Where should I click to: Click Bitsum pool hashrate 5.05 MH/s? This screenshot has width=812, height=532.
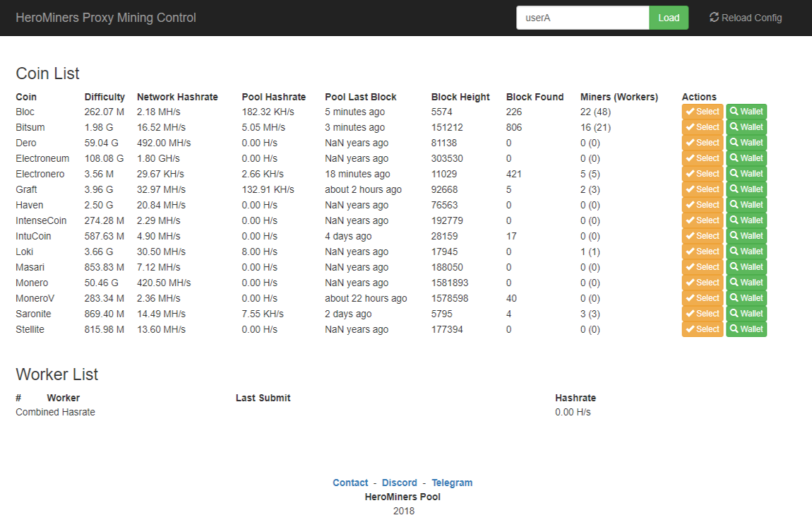pos(265,127)
